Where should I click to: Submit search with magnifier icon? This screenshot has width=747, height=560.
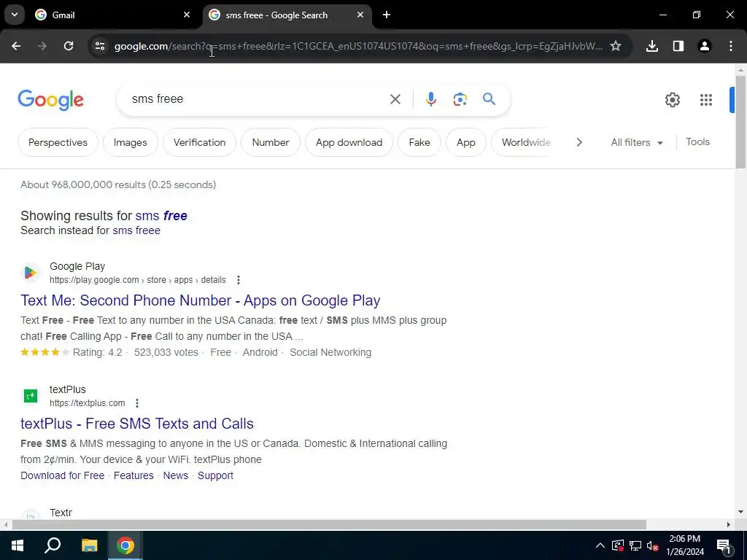coord(489,99)
